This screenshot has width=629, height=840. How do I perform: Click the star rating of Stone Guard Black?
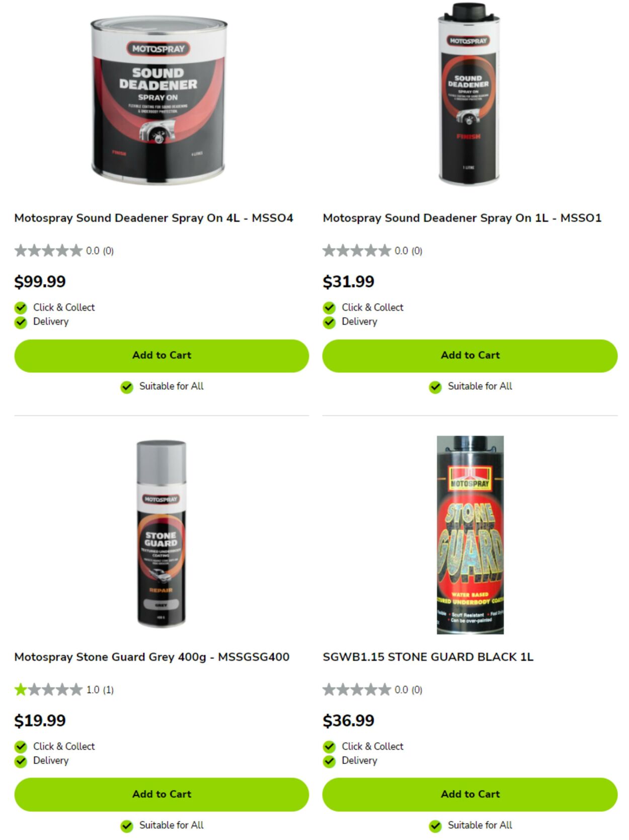point(357,689)
